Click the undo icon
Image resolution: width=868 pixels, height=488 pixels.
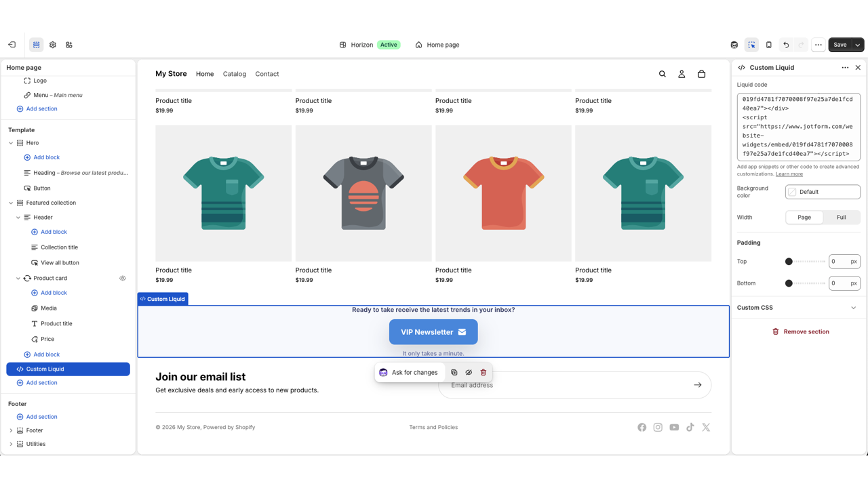point(786,45)
